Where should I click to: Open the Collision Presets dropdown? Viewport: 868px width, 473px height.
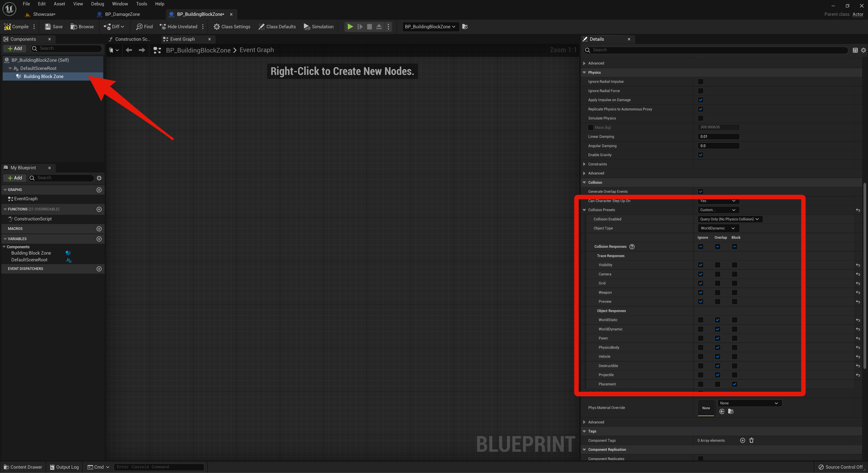[718, 210]
